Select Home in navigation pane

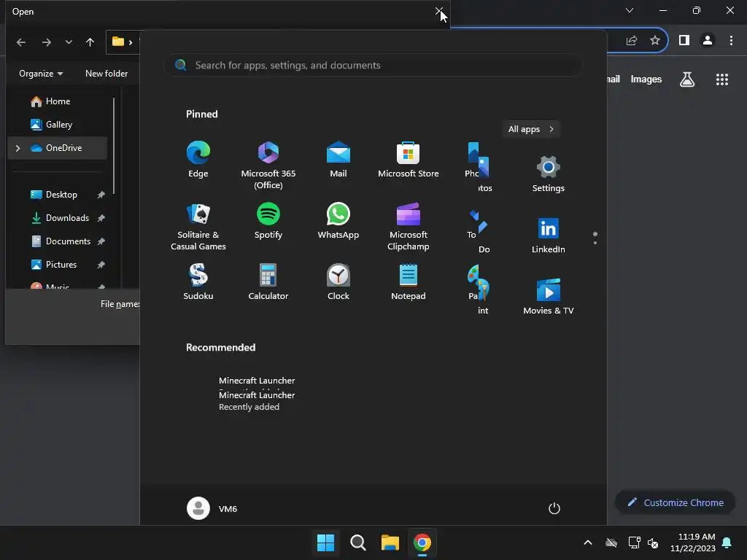[57, 101]
